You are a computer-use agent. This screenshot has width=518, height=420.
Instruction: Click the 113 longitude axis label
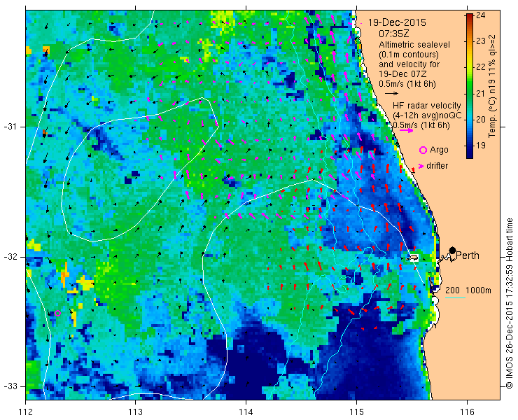point(135,412)
